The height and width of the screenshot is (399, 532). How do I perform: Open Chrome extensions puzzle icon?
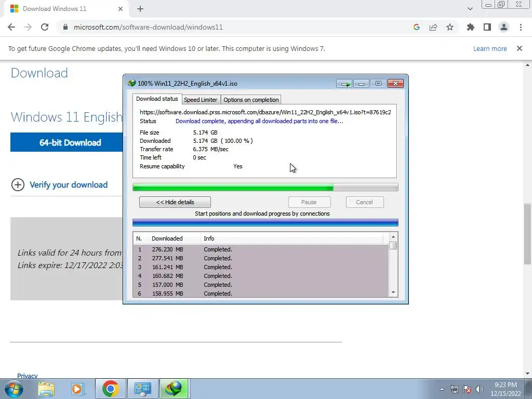470,27
